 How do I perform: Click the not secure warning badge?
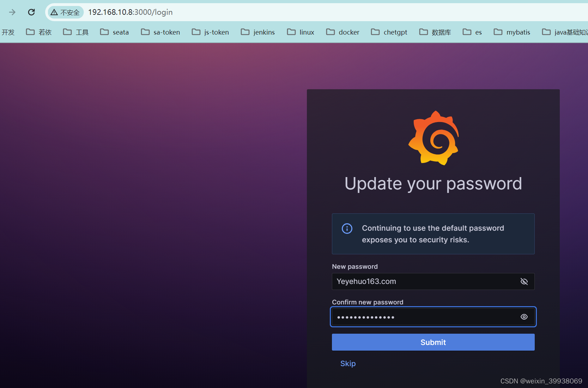pos(65,12)
